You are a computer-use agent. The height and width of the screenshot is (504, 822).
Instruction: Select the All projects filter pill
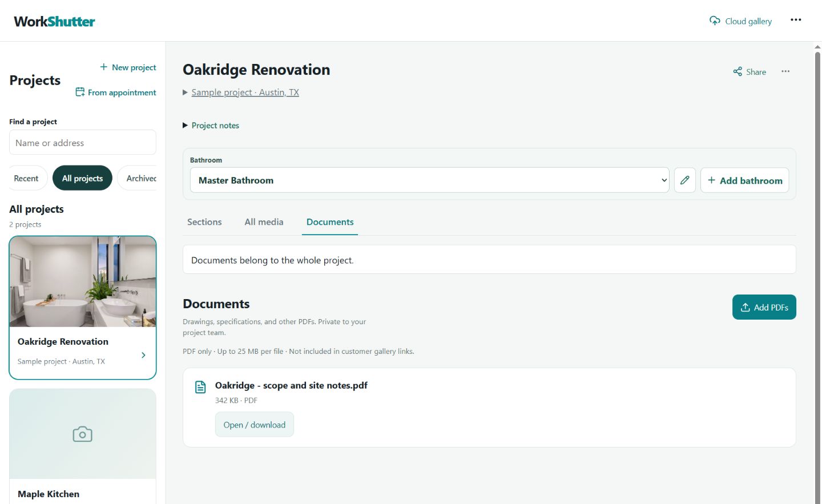[82, 178]
